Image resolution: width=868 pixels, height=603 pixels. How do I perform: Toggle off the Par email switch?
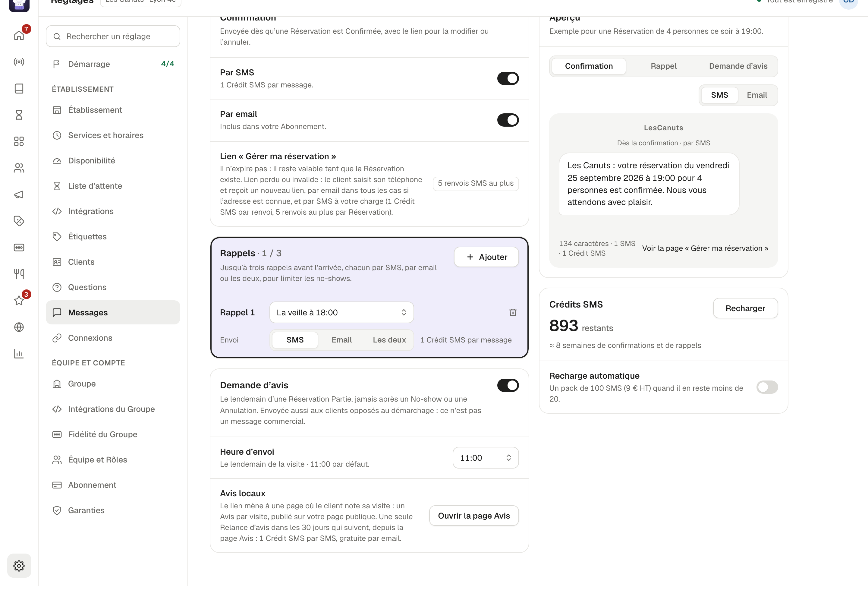pos(508,120)
